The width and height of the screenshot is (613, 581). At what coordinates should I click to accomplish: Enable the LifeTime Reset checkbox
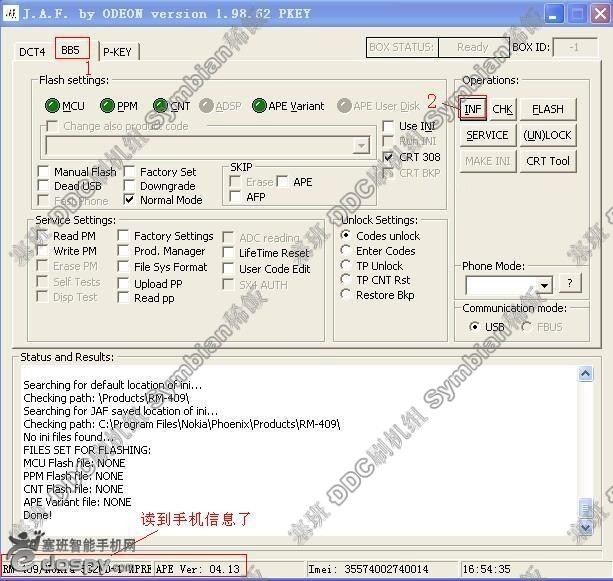click(228, 252)
